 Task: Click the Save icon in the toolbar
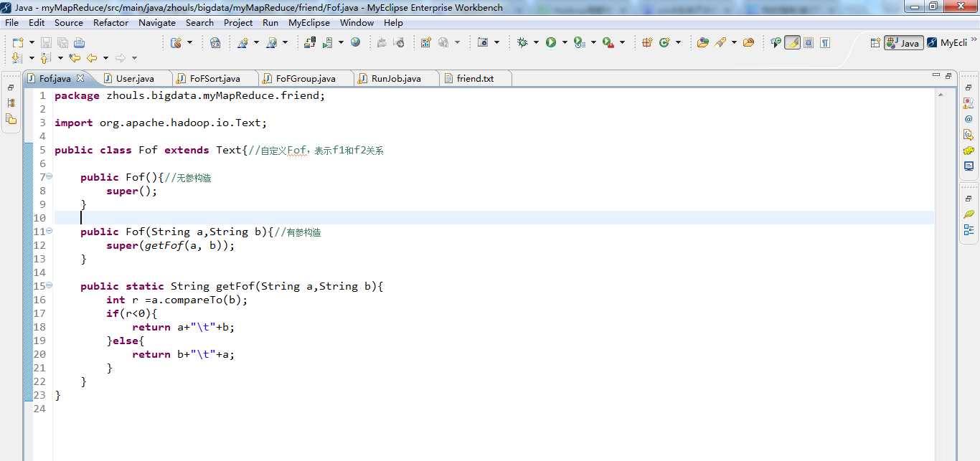46,42
